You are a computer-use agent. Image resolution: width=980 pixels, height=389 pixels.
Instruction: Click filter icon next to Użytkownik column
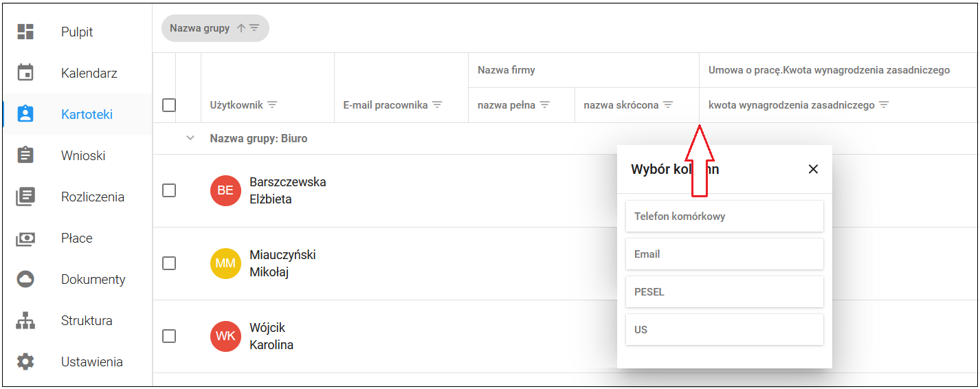272,105
